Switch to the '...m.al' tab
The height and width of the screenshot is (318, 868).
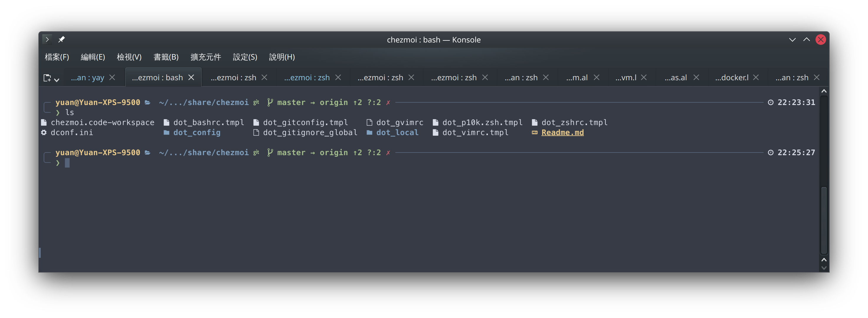pyautogui.click(x=577, y=78)
